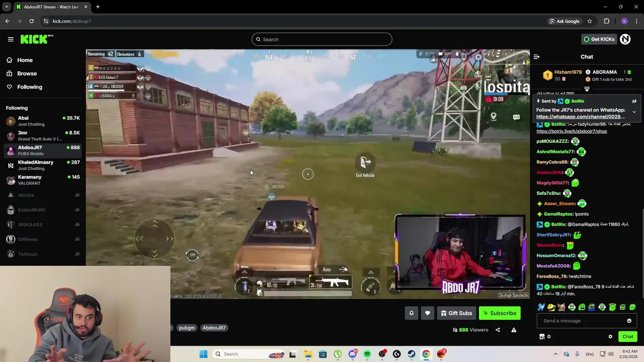Open a new browser tab
Screen dimensions: 644x362
(98, 7)
